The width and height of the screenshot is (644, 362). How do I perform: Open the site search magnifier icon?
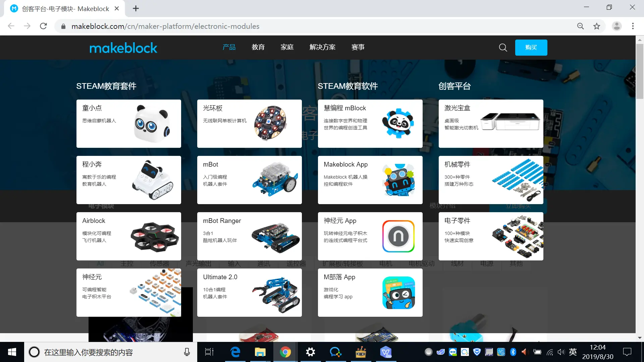tap(503, 48)
